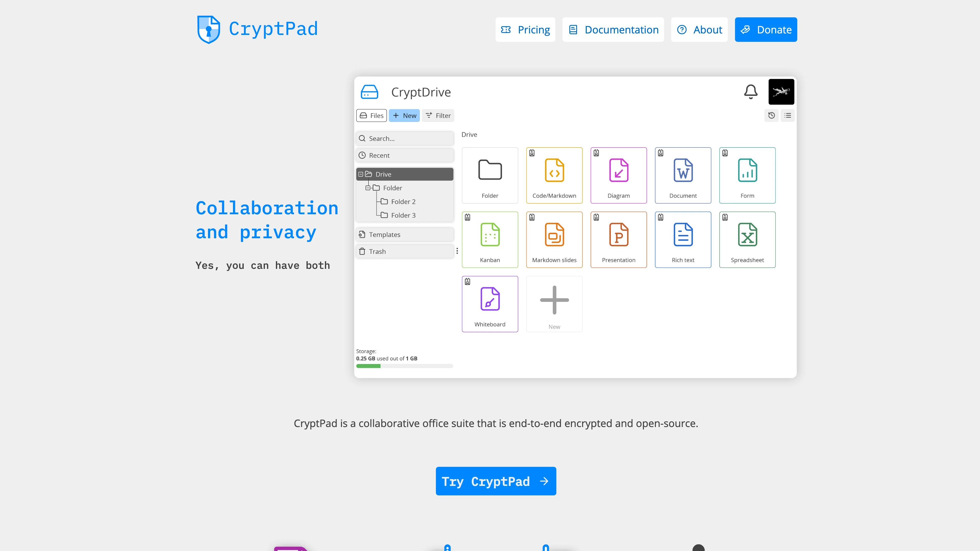Open the Diagram tile

point(619,175)
